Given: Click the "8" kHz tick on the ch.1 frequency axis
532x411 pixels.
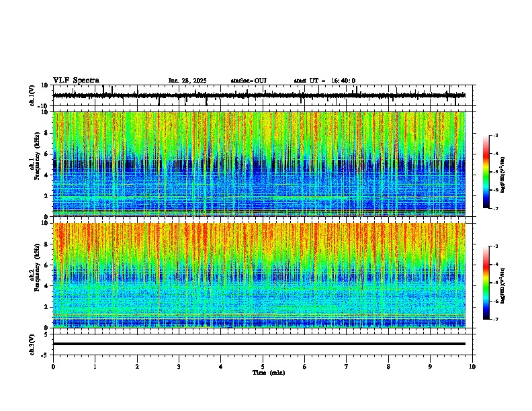Looking at the screenshot, I should tap(47, 133).
